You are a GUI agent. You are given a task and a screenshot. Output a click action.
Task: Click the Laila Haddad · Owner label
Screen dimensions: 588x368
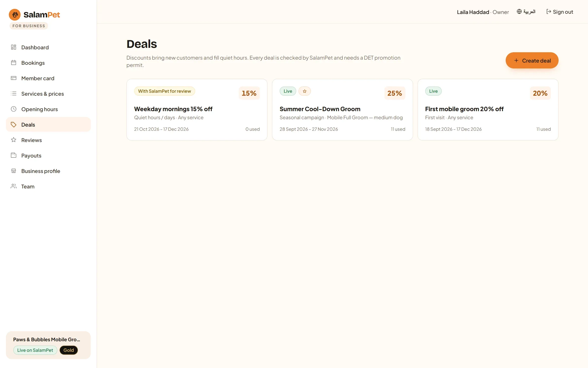(483, 12)
